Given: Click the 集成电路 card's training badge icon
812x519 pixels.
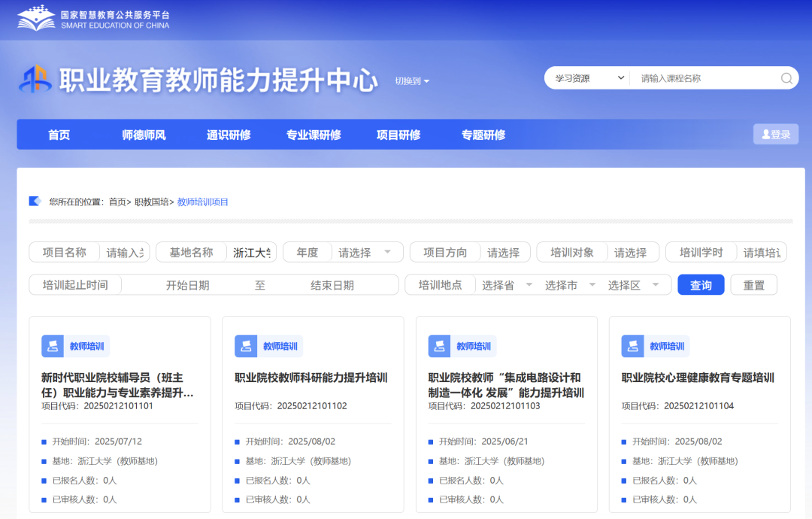Looking at the screenshot, I should (439, 346).
